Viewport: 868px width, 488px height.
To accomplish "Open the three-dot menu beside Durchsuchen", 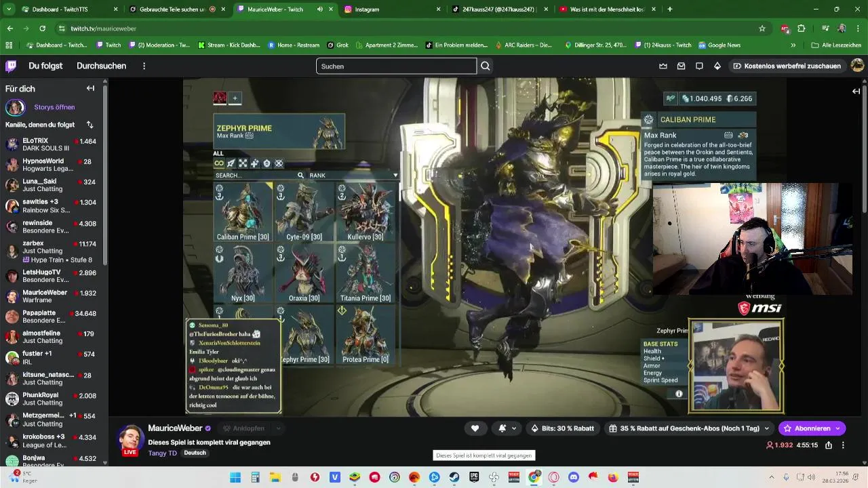I will click(x=144, y=66).
